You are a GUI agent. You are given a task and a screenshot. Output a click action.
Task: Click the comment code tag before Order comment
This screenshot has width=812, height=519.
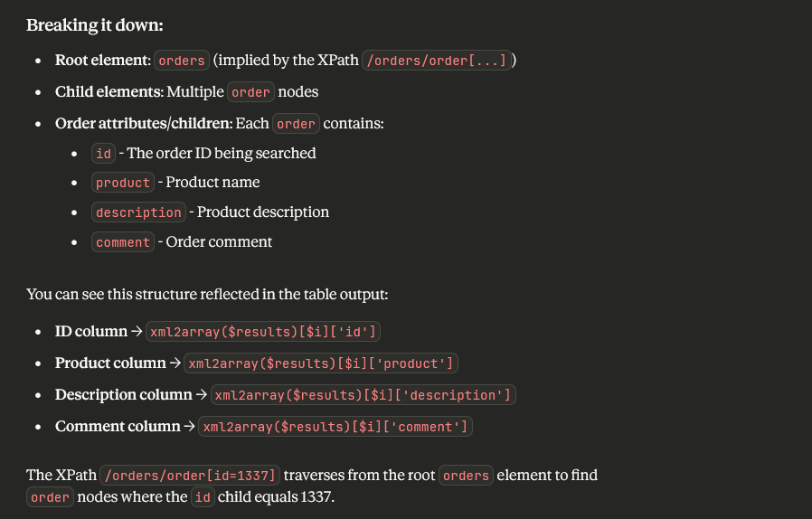click(x=123, y=242)
